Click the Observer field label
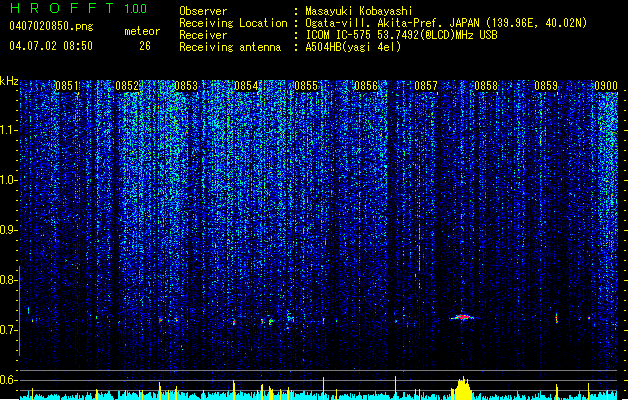Viewport: 629px width, 400px height. 203,11
